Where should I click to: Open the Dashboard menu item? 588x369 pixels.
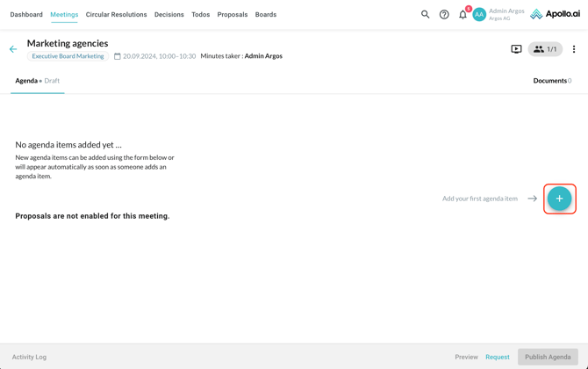[26, 14]
